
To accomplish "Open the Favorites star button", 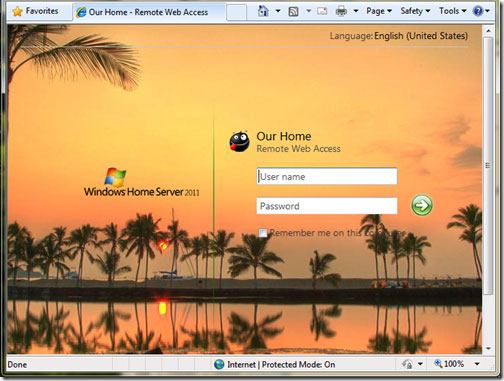I will tap(35, 11).
